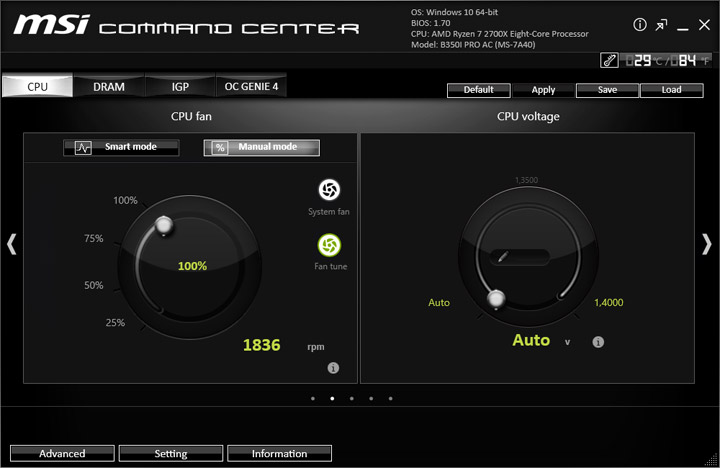Load a saved profile

click(x=671, y=90)
